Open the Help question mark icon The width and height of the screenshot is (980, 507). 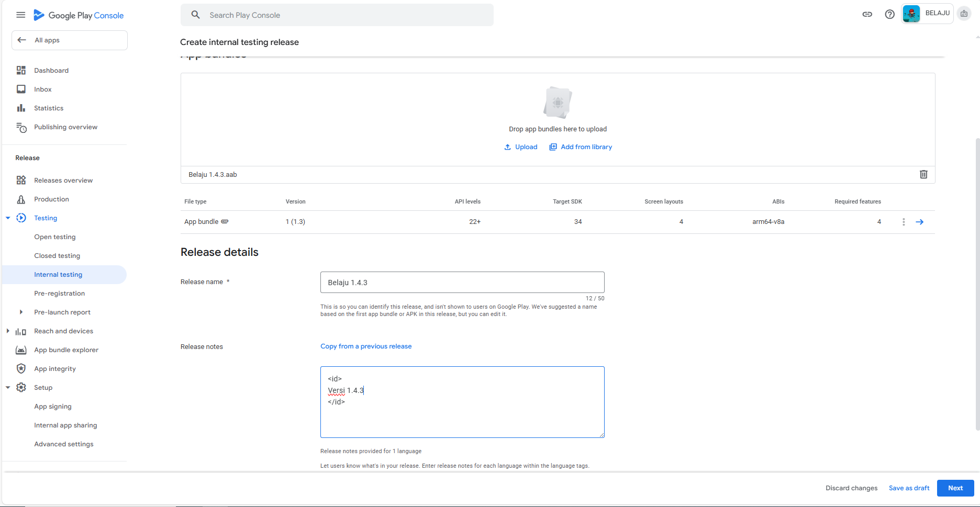889,14
